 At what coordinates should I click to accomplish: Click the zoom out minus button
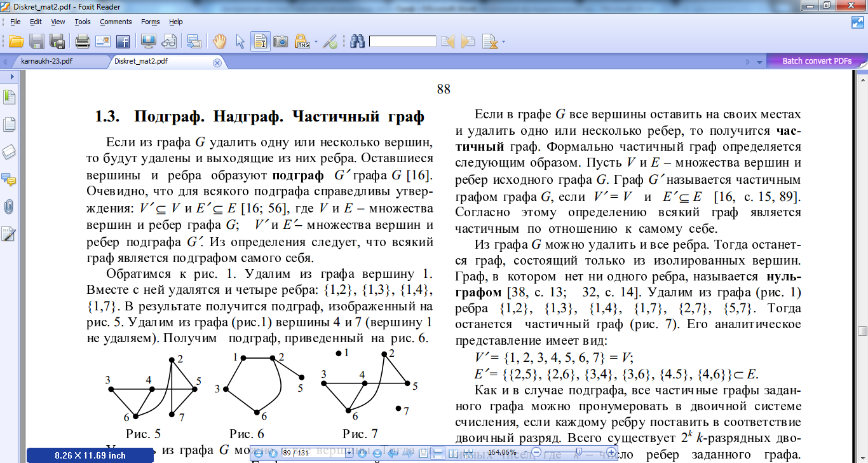[x=536, y=453]
